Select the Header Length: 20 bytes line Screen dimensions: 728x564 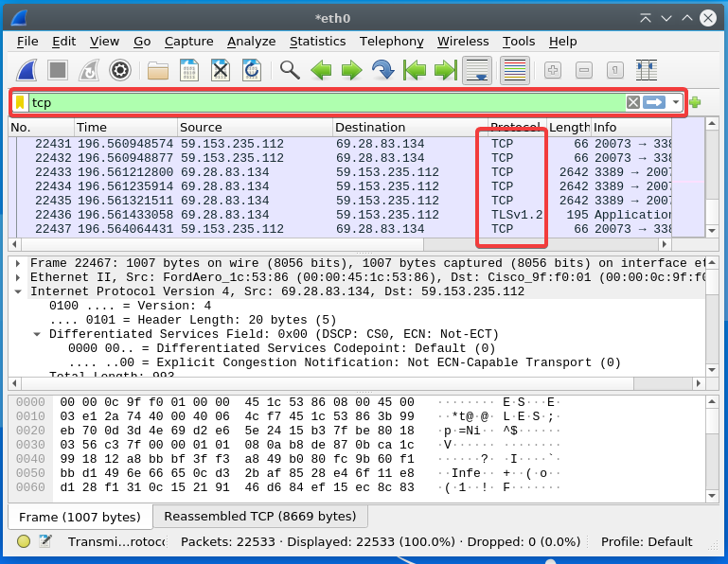pyautogui.click(x=192, y=320)
